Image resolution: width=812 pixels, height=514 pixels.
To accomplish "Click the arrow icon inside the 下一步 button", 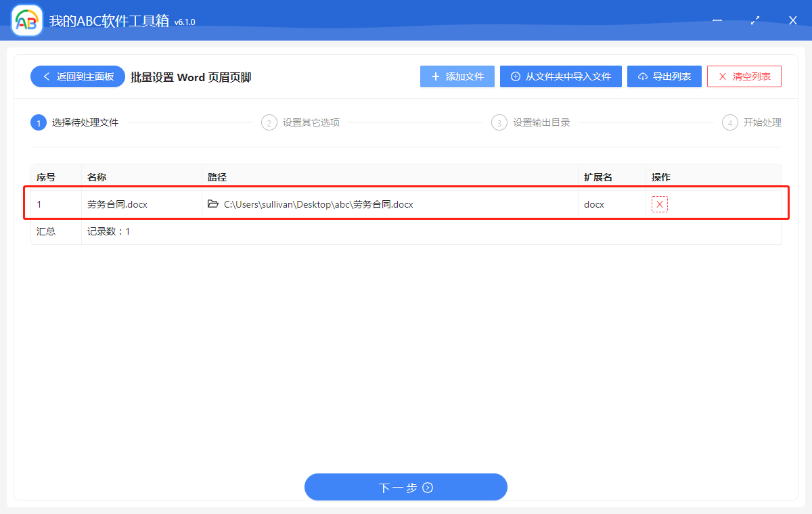I will [426, 487].
